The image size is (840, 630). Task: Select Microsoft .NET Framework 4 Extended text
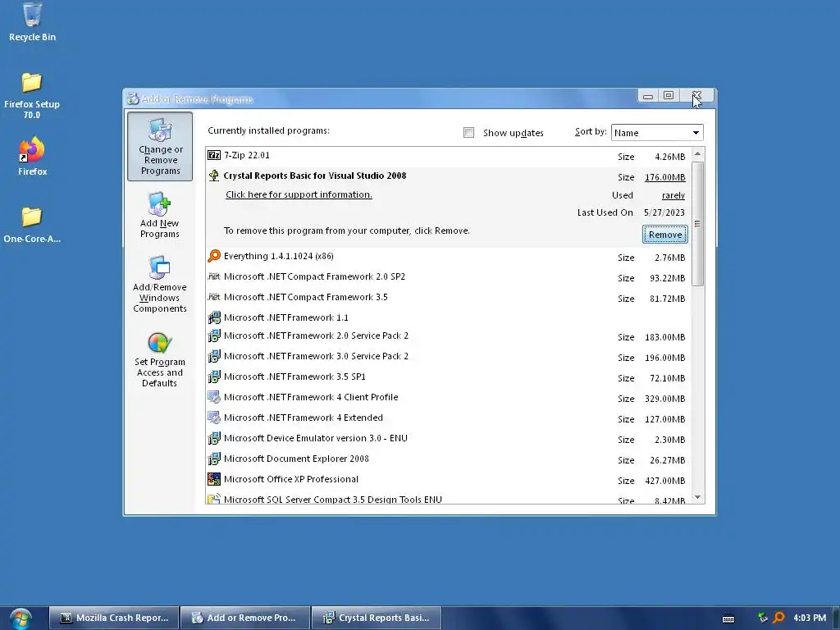304,418
